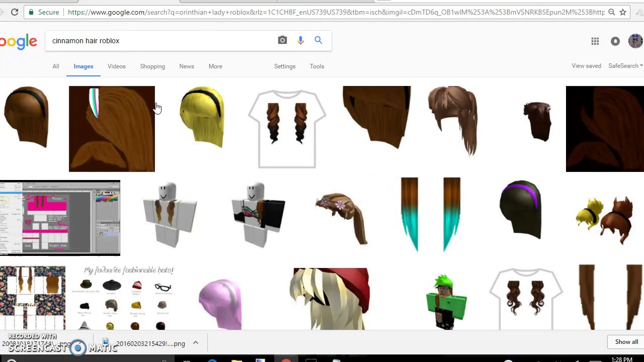Open the SafeSearch dropdown
Image resolution: width=644 pixels, height=362 pixels.
pos(625,66)
